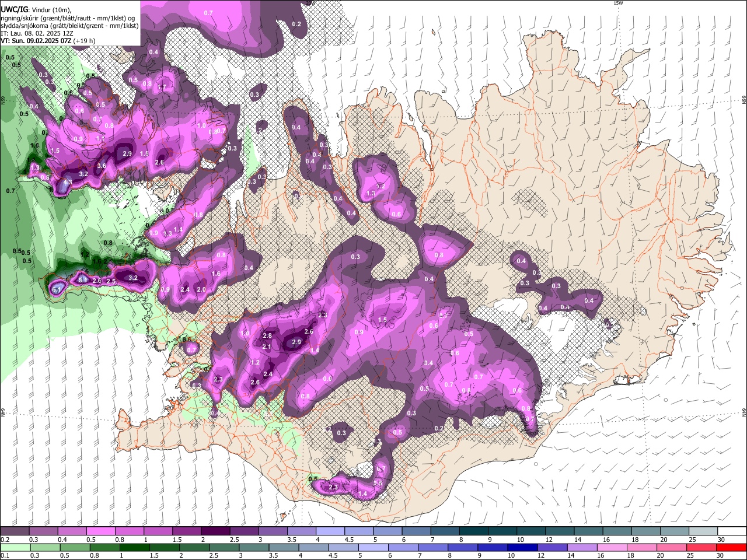Screen dimensions: 747x560
Task: Choose the snow legend swatch between 1 and 1.5
Action: (x=158, y=531)
